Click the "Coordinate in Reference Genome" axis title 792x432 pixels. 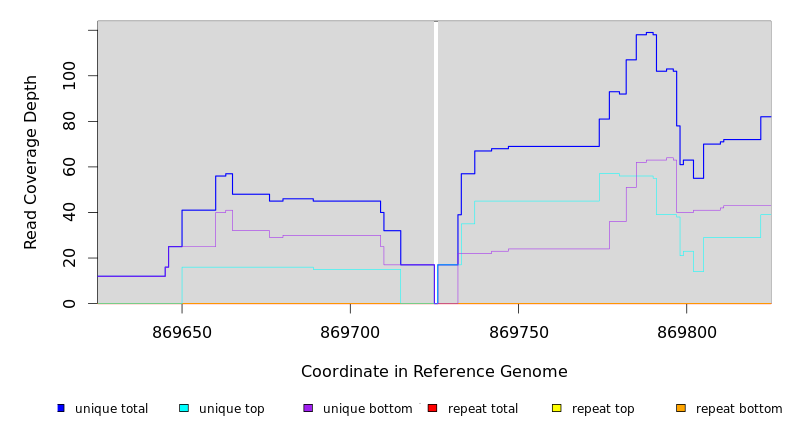pyautogui.click(x=434, y=372)
